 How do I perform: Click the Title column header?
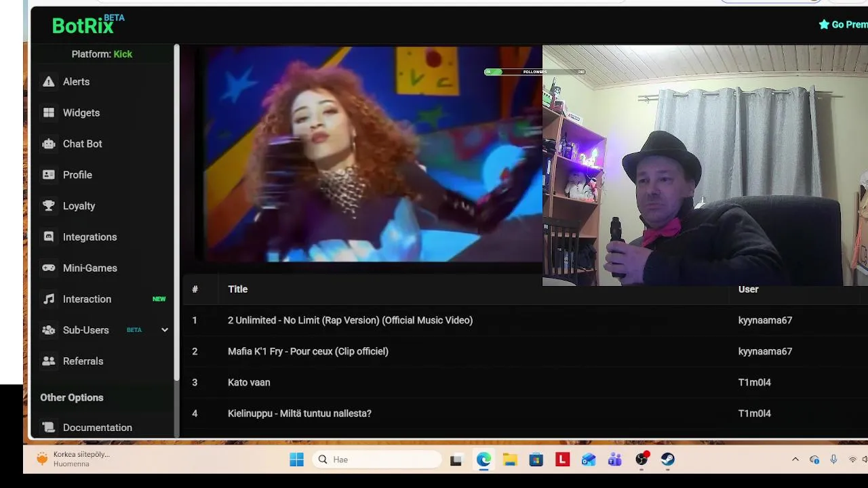coord(238,289)
